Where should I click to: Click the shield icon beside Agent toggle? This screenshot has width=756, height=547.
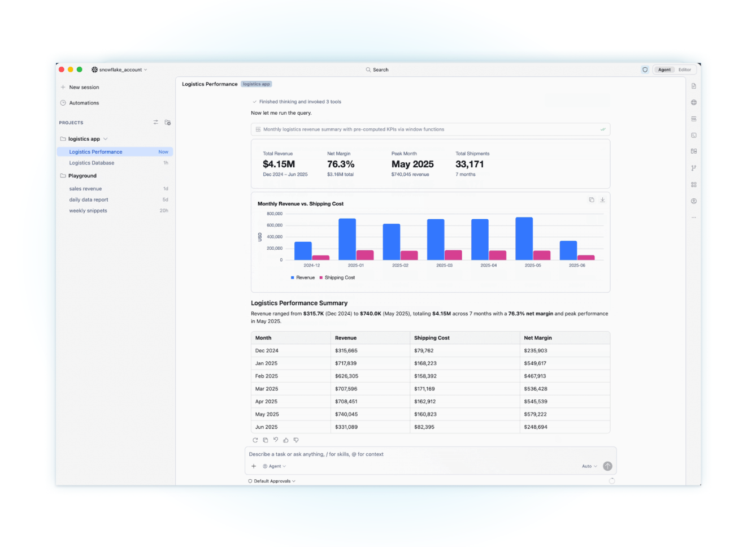(645, 70)
